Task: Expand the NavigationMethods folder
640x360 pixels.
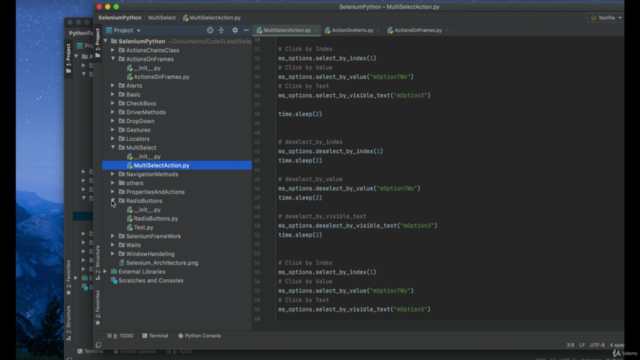Action: point(113,174)
